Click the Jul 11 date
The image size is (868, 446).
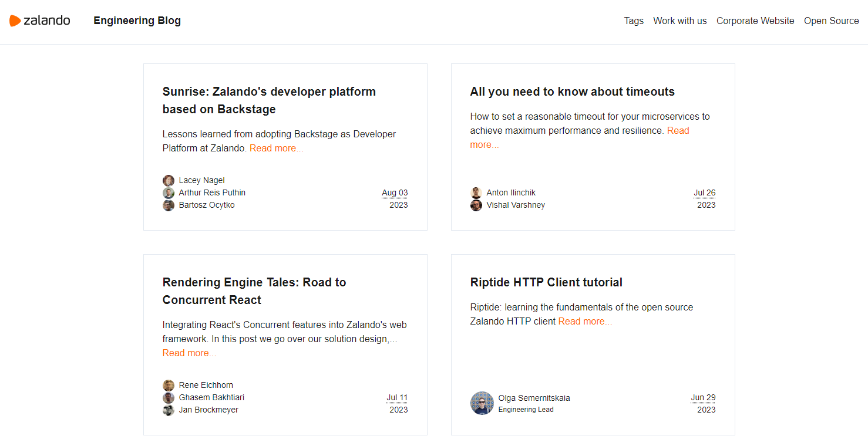pyautogui.click(x=397, y=397)
